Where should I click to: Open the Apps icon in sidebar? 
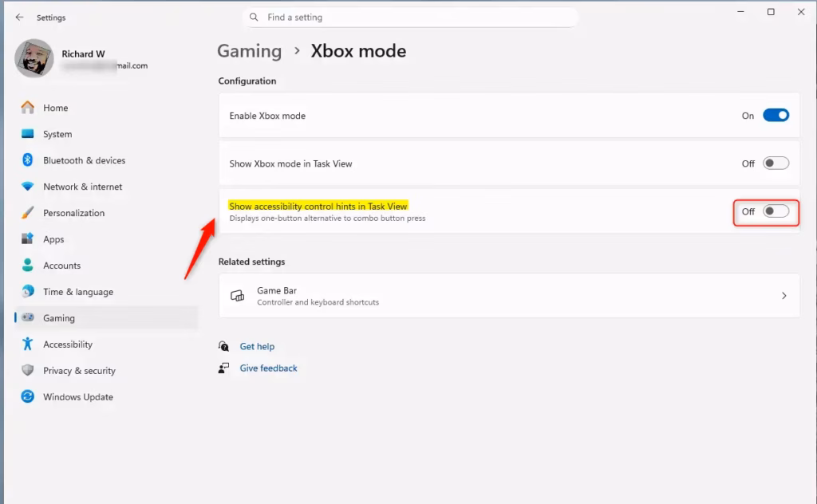point(28,239)
